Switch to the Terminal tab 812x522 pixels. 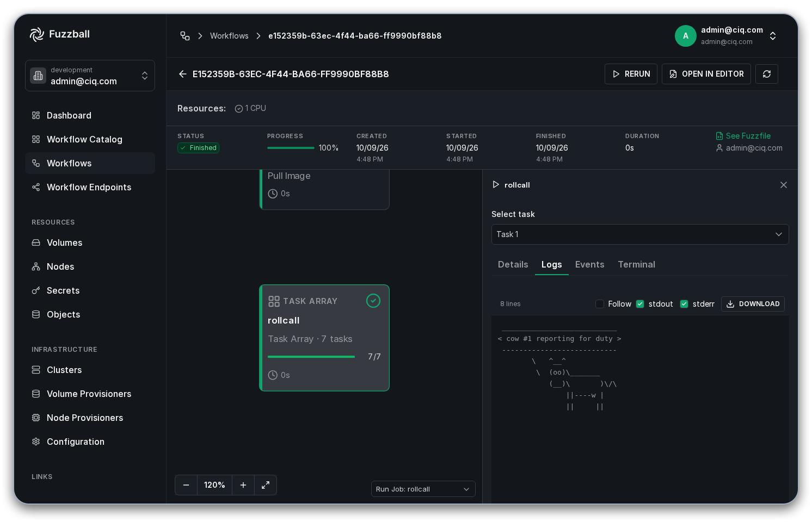point(636,264)
